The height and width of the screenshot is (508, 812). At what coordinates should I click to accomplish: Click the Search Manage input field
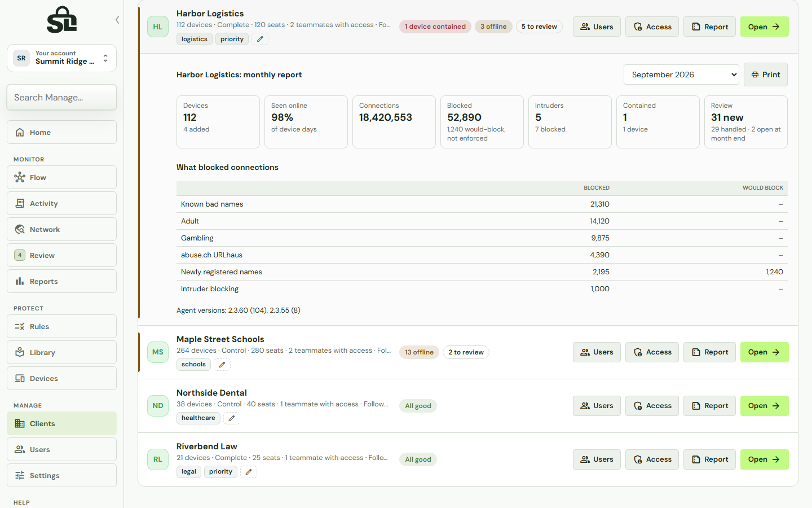pos(61,97)
